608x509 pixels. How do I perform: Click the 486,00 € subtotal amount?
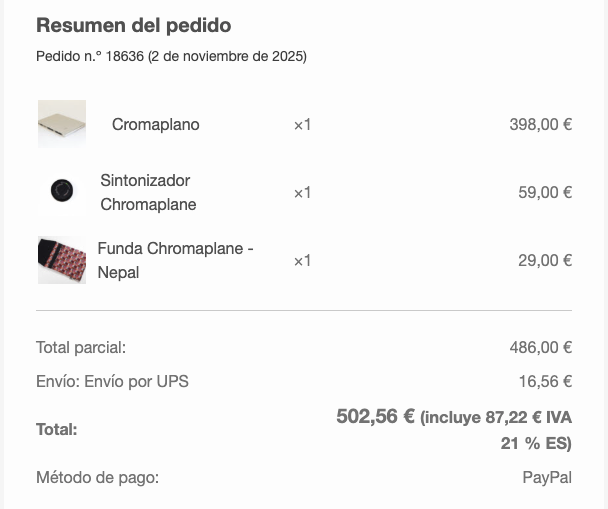point(540,348)
